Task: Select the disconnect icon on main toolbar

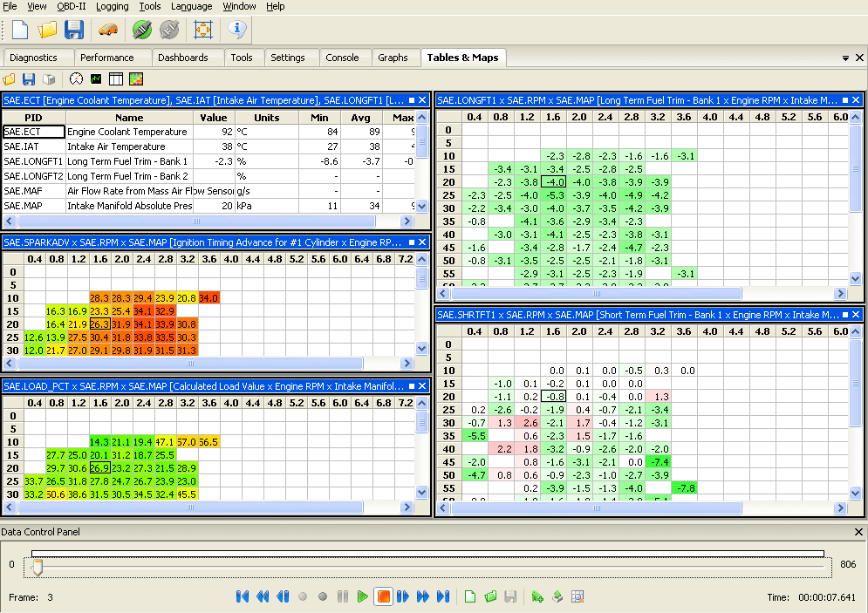Action: pyautogui.click(x=168, y=29)
